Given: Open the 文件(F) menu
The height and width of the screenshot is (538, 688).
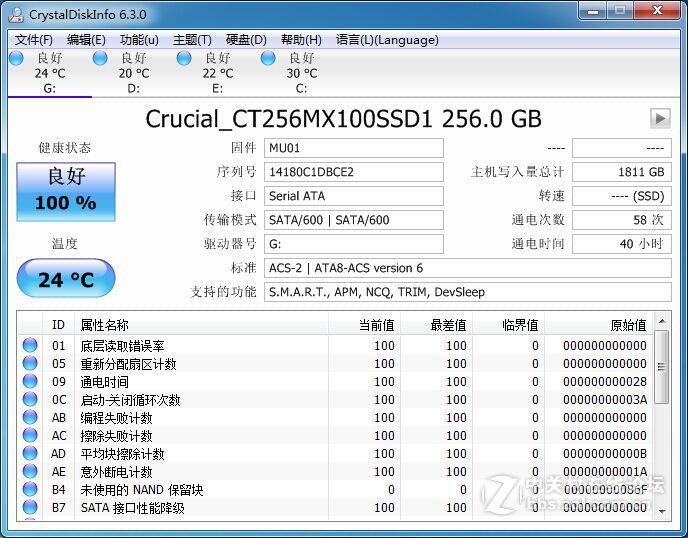Looking at the screenshot, I should pyautogui.click(x=34, y=40).
